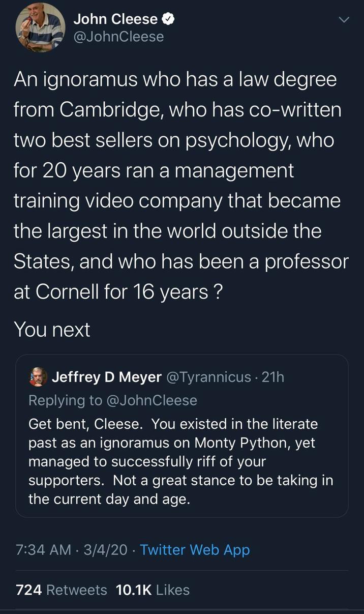Click the quoted line ending "the current day and age"
Screen dimensions: 364x614
[109, 499]
